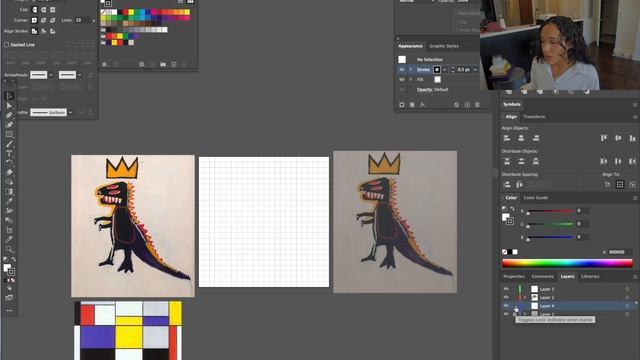
Task: Switch to the Comments tab
Action: coord(542,276)
